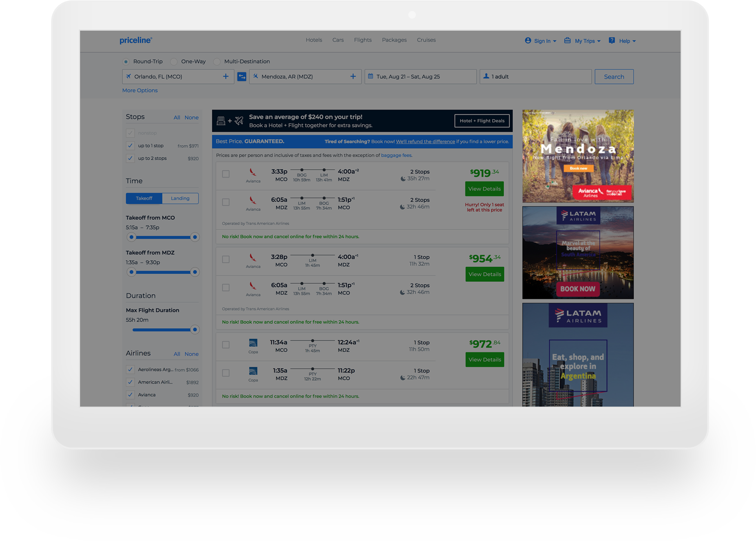756x541 pixels.
Task: Click the Mendoza, AR (MDZ) destination field
Action: point(305,77)
